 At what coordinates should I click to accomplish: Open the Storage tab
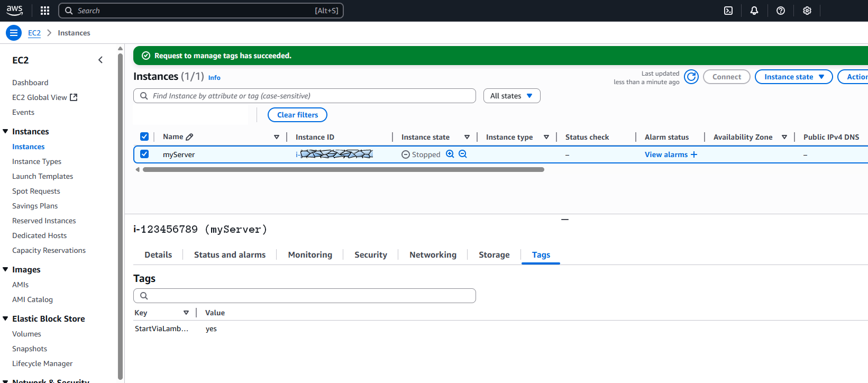tap(494, 255)
